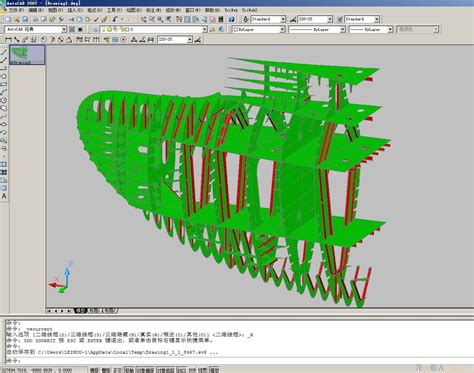Click the Undo arrow icon
The width and height of the screenshot is (474, 373).
click(x=115, y=19)
